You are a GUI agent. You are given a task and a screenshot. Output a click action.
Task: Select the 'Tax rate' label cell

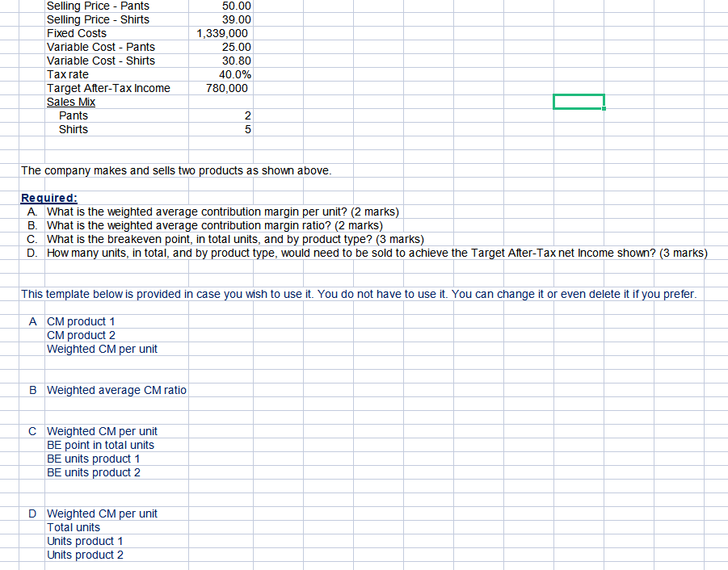point(67,74)
